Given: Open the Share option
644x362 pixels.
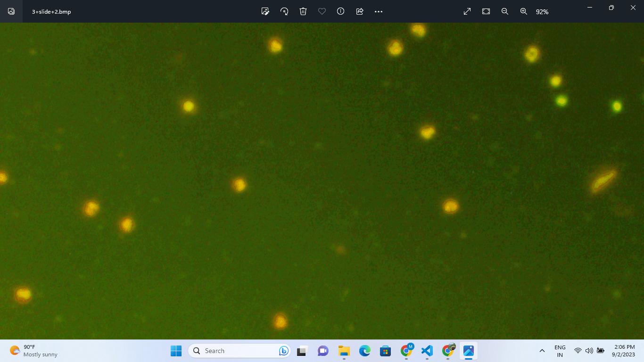Looking at the screenshot, I should point(360,11).
